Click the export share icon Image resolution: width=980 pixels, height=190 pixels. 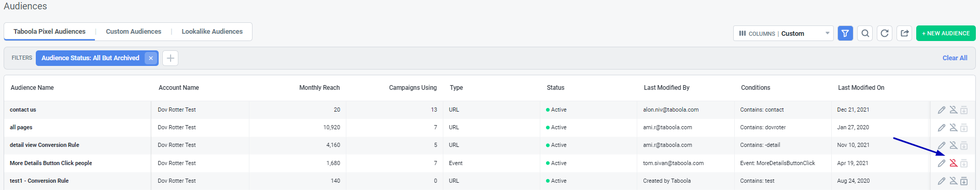tap(905, 33)
